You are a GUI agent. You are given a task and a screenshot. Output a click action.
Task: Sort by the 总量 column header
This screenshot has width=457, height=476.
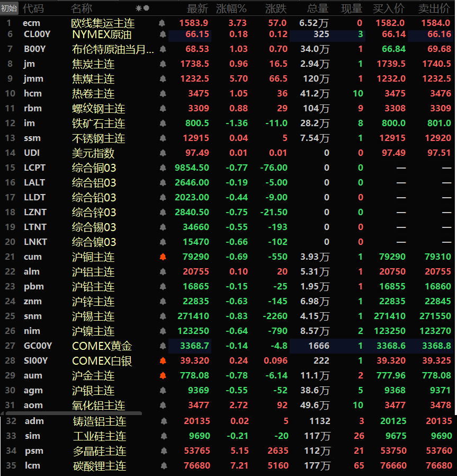(318, 8)
